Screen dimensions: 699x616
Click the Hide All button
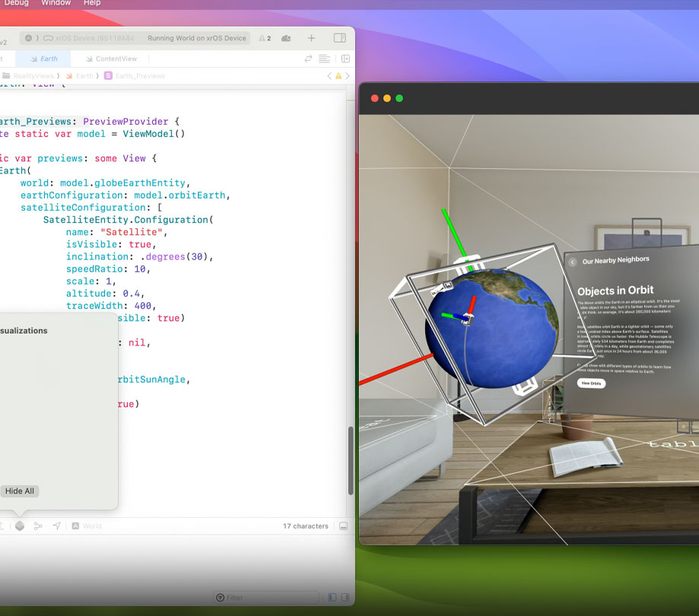(x=20, y=491)
